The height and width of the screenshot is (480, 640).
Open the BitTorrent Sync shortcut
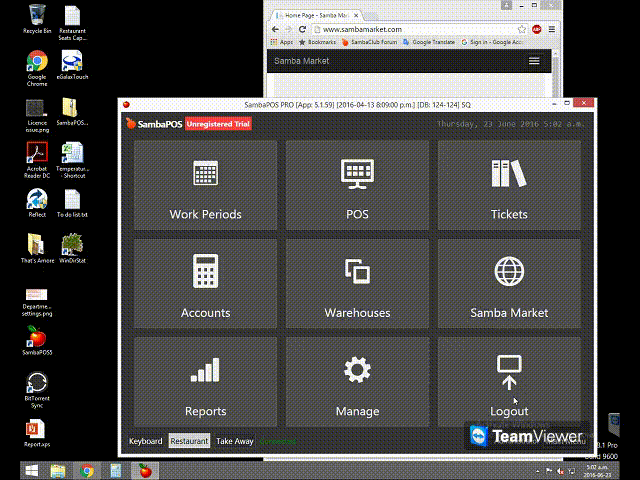(x=37, y=389)
